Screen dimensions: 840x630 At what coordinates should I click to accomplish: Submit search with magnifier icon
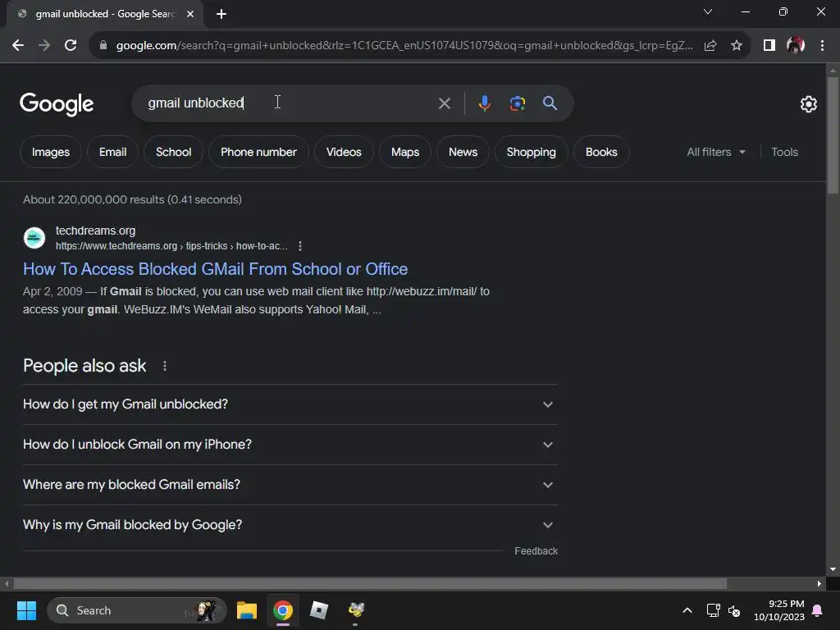[x=550, y=103]
